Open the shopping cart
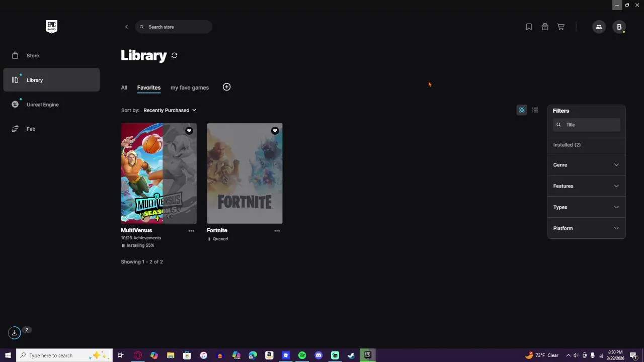This screenshot has width=644, height=362. coord(561,27)
